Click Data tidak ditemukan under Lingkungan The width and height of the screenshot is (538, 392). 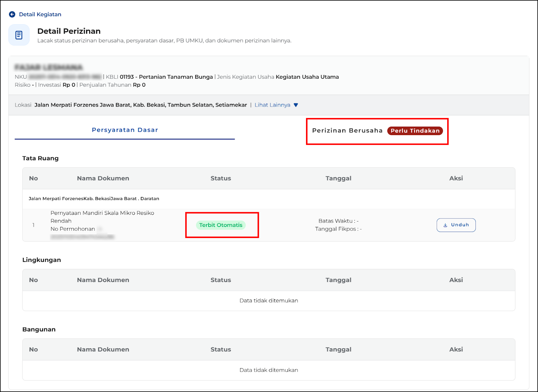[269, 301]
